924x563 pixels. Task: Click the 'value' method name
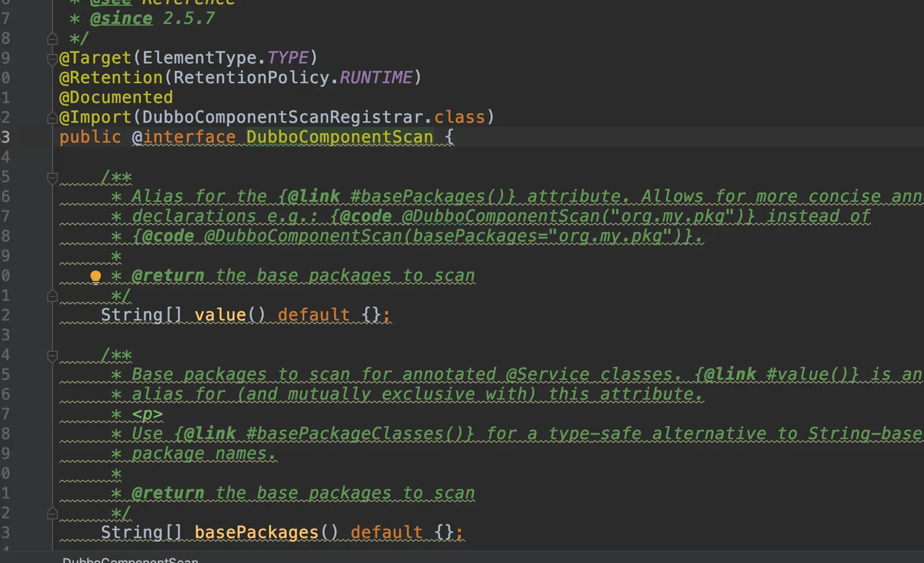pyautogui.click(x=220, y=315)
